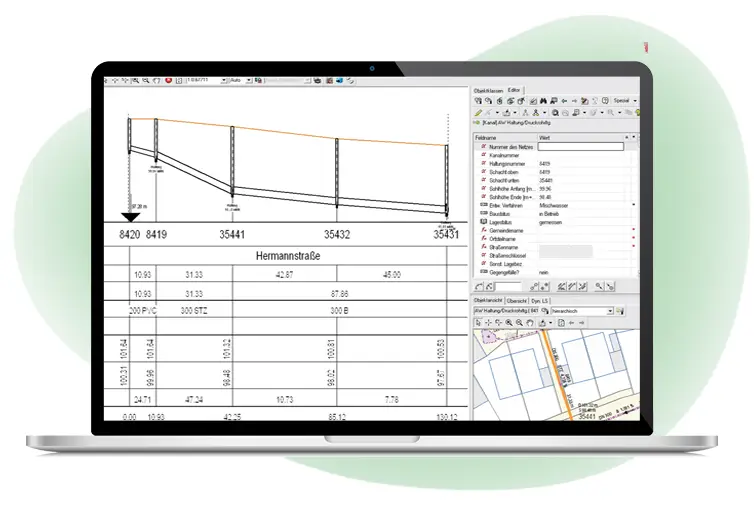Open the Auto dropdown in profile toolbar

point(241,79)
